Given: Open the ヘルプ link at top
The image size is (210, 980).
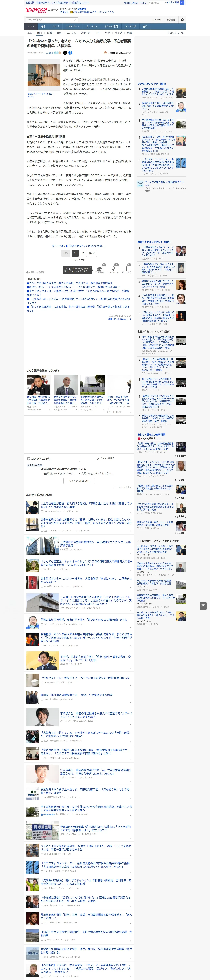Looking at the screenshot, I should click(x=143, y=3).
